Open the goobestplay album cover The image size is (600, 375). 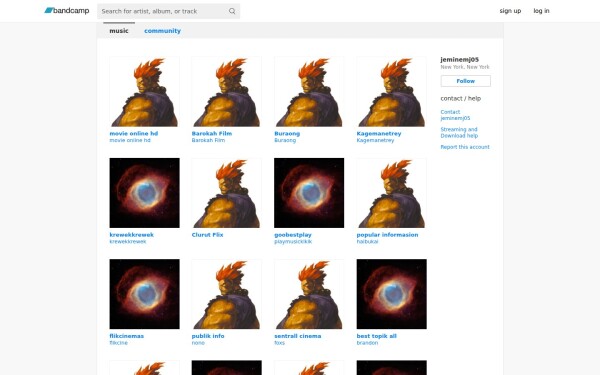click(x=309, y=193)
